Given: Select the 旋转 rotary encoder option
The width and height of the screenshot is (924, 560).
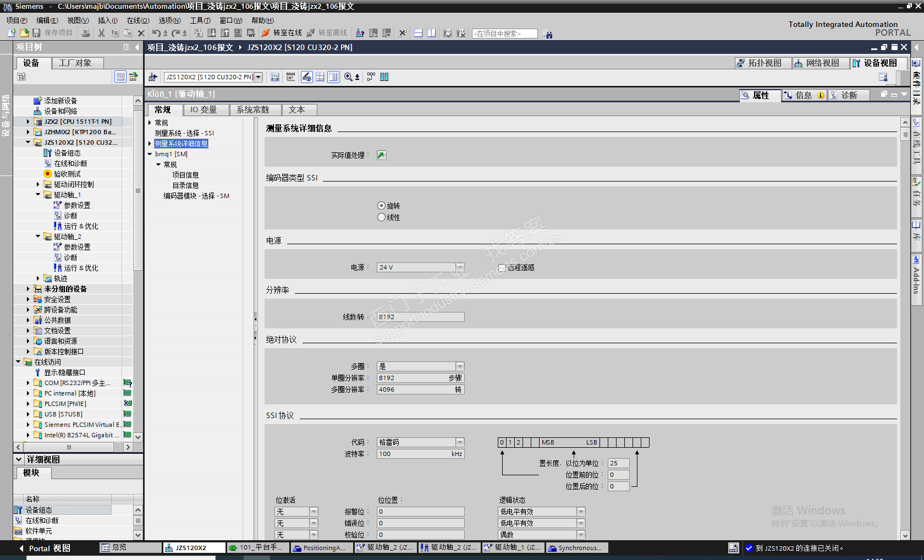Looking at the screenshot, I should point(381,206).
